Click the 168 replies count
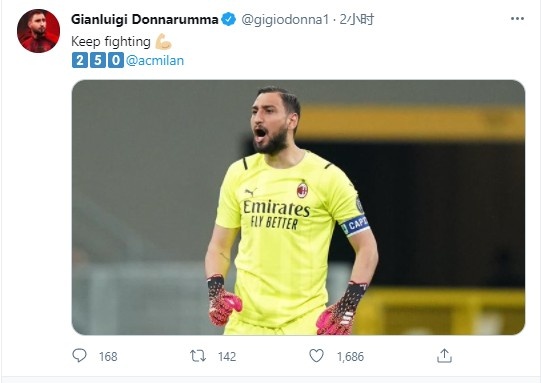The height and width of the screenshot is (383, 541). pos(108,356)
